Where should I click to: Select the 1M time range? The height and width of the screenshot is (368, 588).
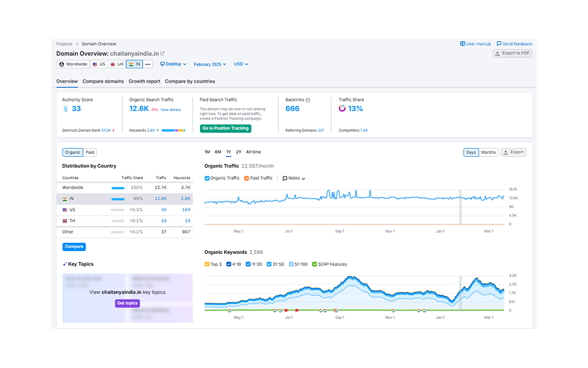tap(207, 152)
